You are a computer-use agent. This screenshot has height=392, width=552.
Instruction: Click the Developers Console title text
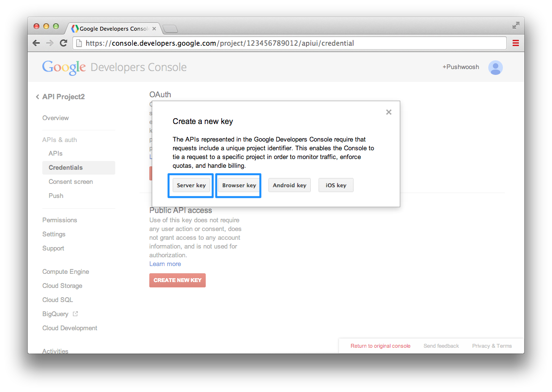(139, 67)
